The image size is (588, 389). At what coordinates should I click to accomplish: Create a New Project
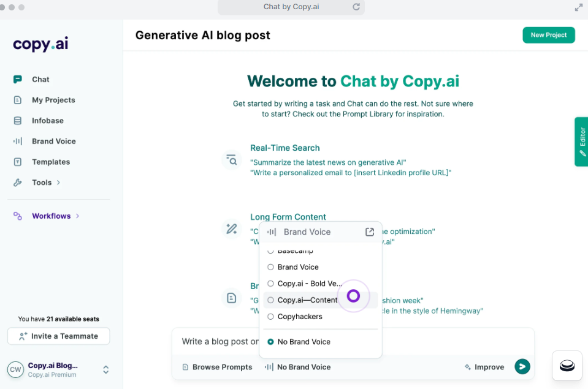coord(548,35)
